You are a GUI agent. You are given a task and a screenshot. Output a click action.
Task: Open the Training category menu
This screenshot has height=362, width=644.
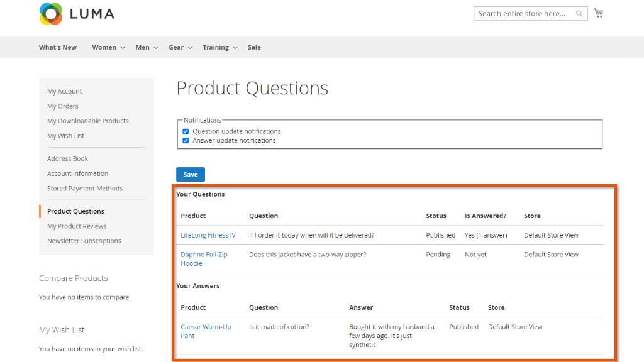tap(216, 47)
